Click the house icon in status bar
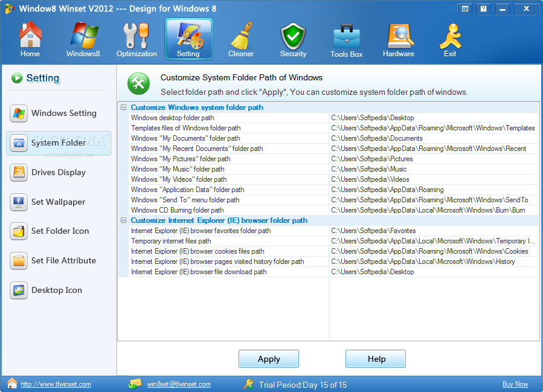The width and height of the screenshot is (543, 392). pyautogui.click(x=12, y=384)
